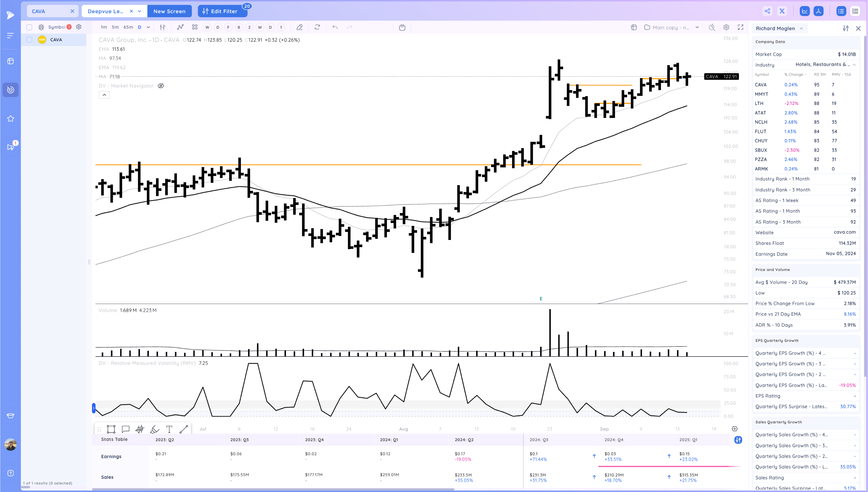Select the trend line drawing tool
Viewport: 868px width, 492px height.
184,429
